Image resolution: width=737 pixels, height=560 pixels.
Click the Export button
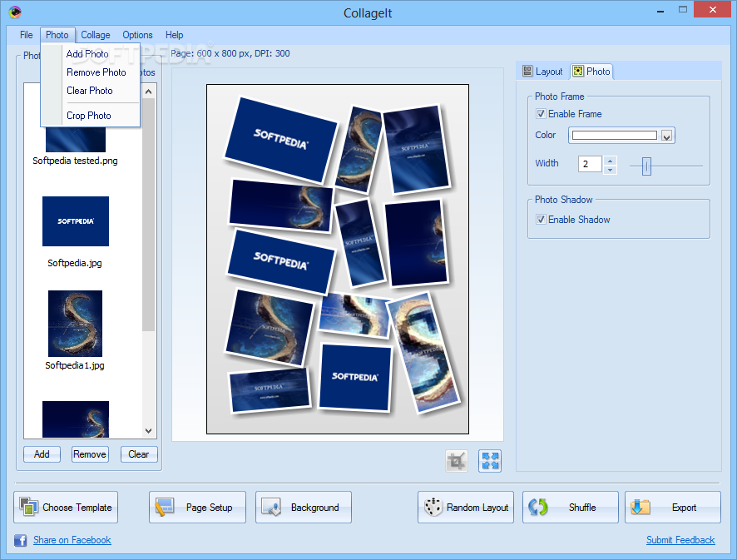click(673, 508)
